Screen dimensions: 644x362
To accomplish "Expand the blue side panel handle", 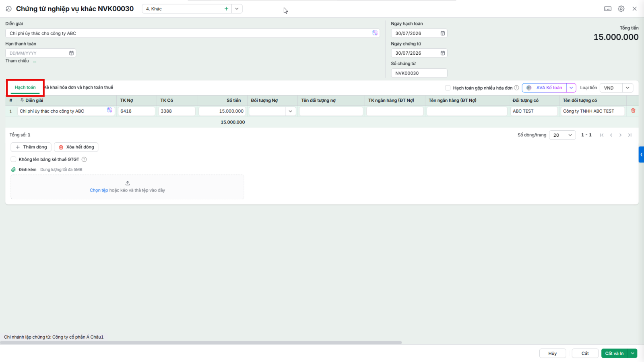I will pyautogui.click(x=641, y=154).
